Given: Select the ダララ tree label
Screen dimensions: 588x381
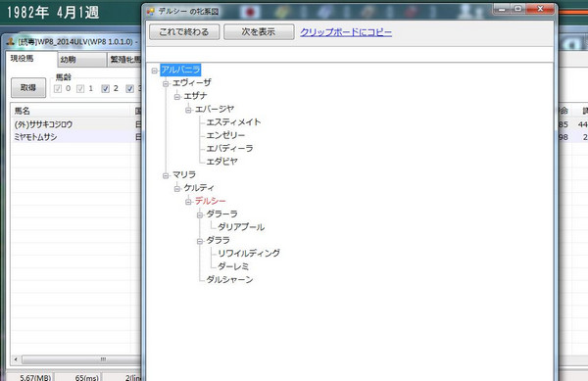Looking at the screenshot, I should [x=218, y=240].
